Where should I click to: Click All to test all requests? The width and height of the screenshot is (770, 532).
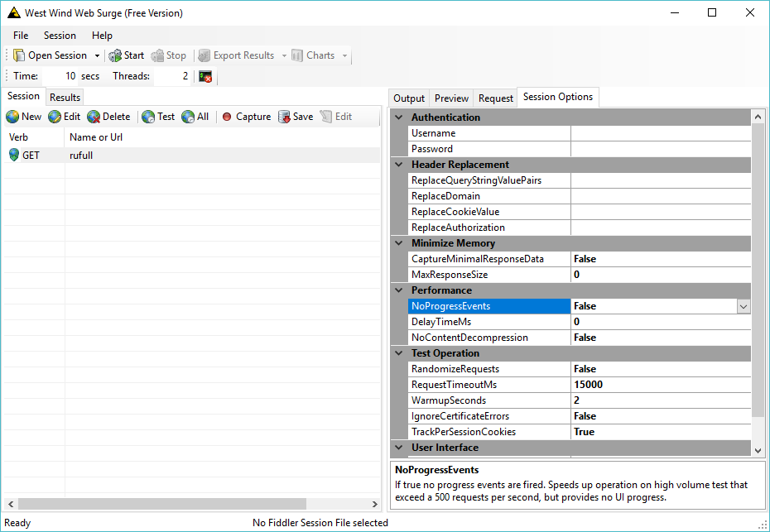195,117
